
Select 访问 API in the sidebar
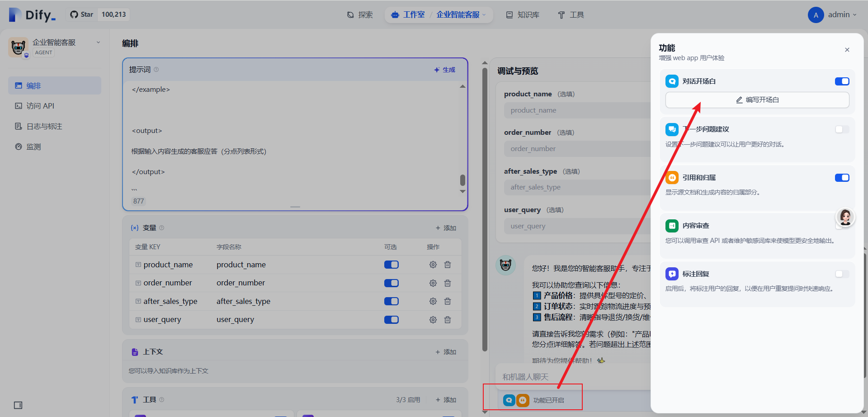(x=55, y=106)
